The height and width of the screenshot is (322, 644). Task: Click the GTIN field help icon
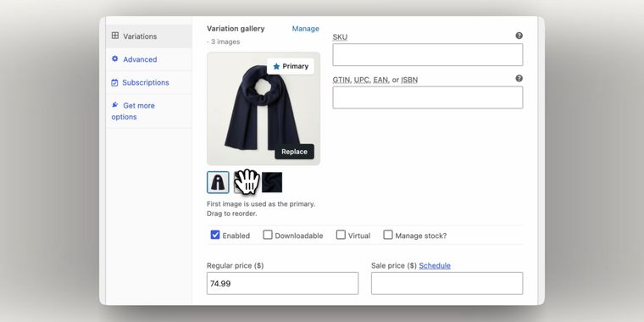click(x=519, y=79)
